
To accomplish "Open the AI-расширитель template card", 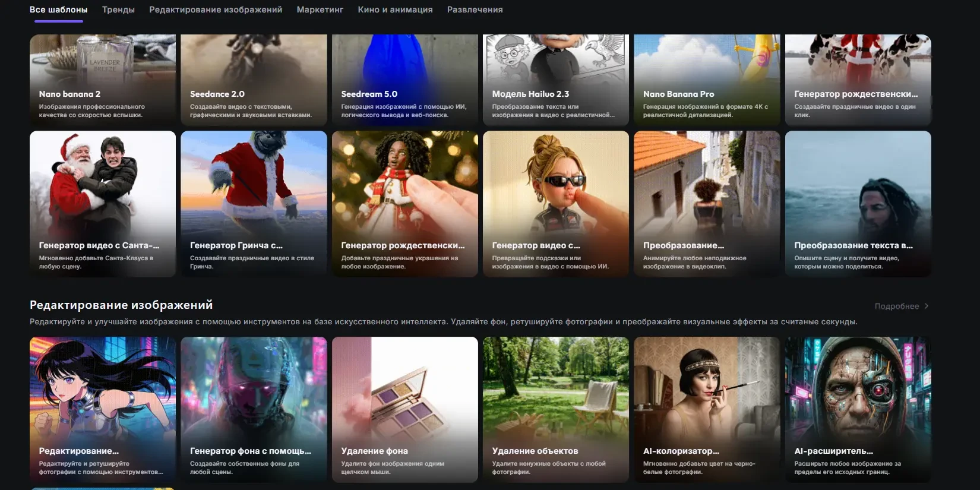I will [858, 410].
